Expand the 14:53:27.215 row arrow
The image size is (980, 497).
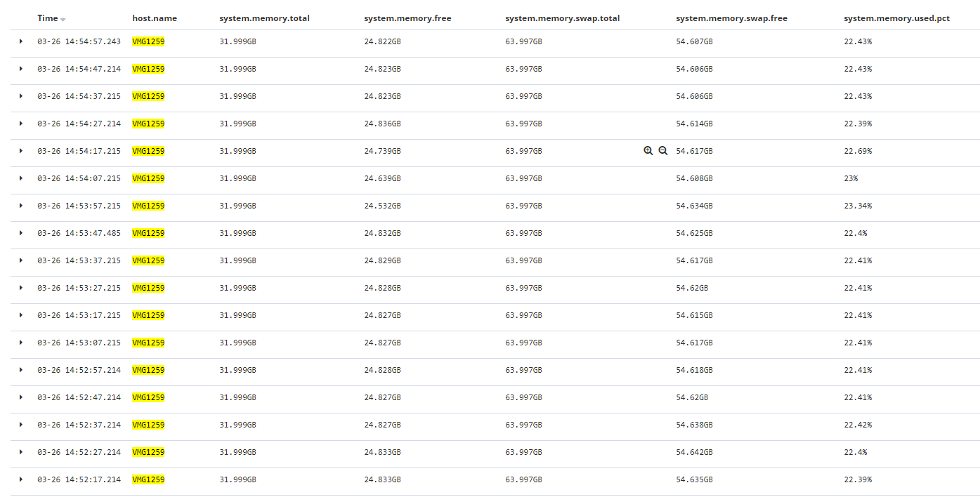[21, 288]
